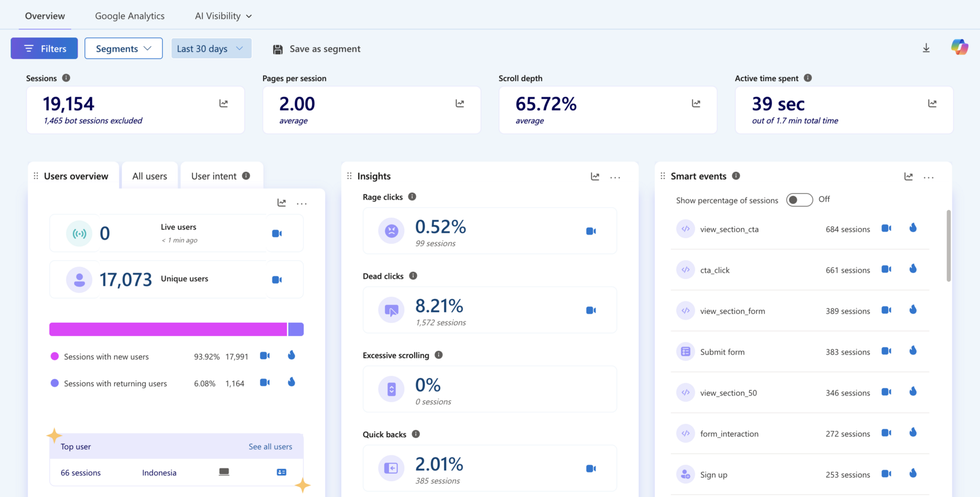View recordings for Sign up event
This screenshot has height=497, width=980.
pyautogui.click(x=886, y=474)
